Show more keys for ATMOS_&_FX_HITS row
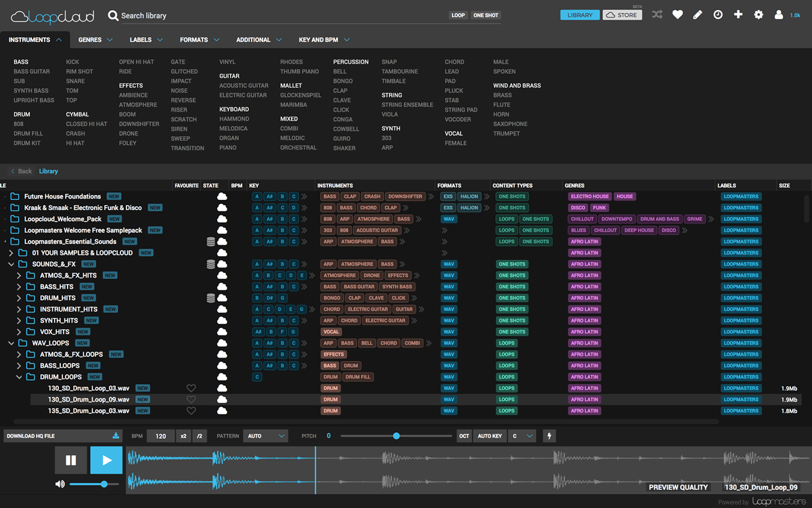This screenshot has height=508, width=812. tap(313, 276)
